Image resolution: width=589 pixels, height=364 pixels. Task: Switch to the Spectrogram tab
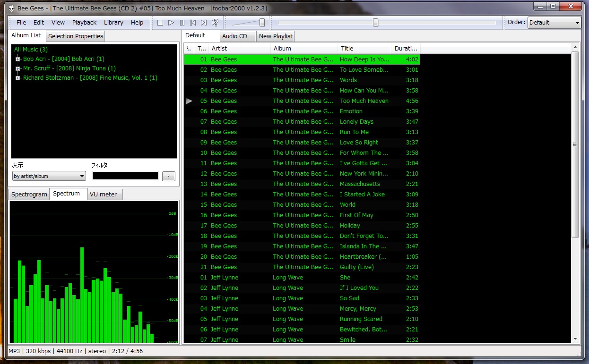(29, 195)
